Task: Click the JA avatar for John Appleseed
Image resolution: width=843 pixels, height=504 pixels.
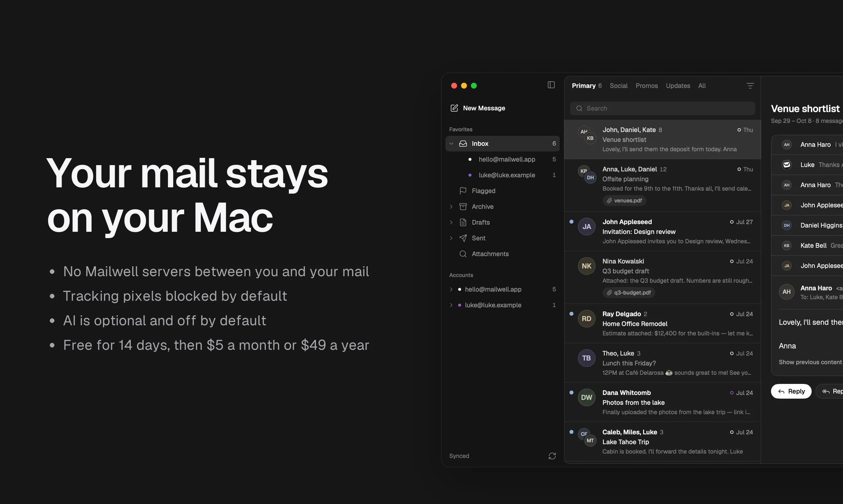Action: coord(586,226)
